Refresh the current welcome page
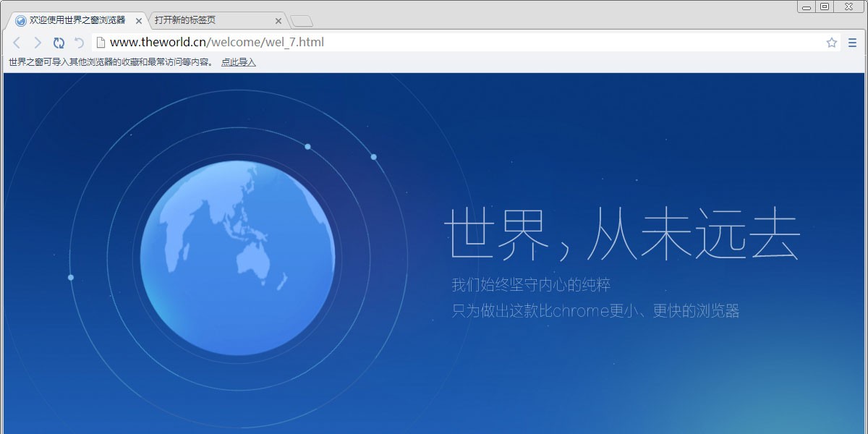Screen dimensions: 868x434 tap(59, 43)
